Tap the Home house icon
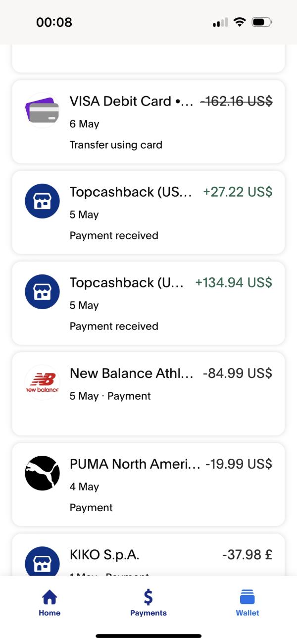This screenshot has width=297, height=644. [49, 597]
